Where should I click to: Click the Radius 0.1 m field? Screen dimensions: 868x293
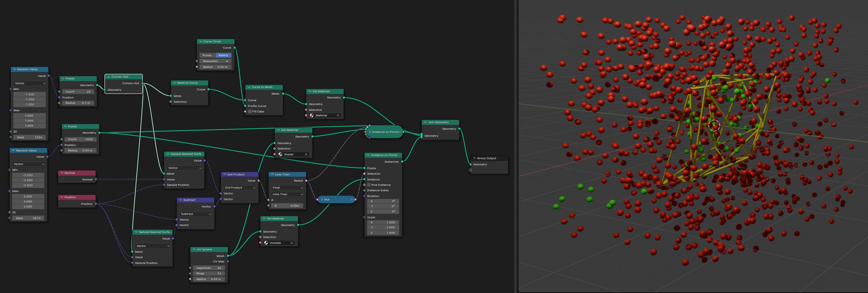pyautogui.click(x=78, y=103)
